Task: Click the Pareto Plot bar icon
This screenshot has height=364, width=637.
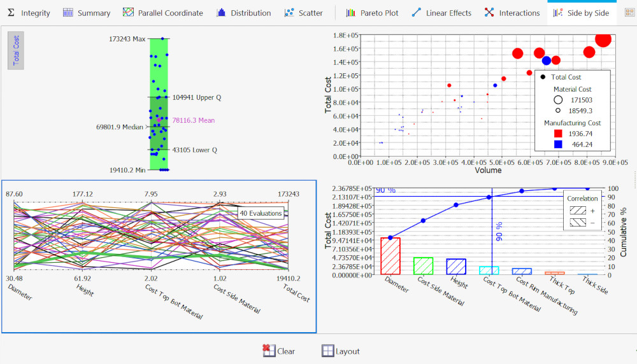Action: coord(351,13)
